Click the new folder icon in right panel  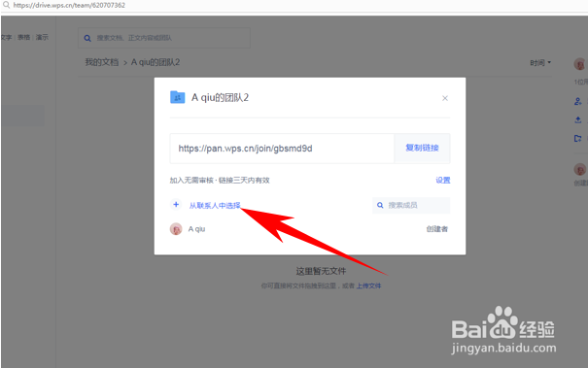578,138
